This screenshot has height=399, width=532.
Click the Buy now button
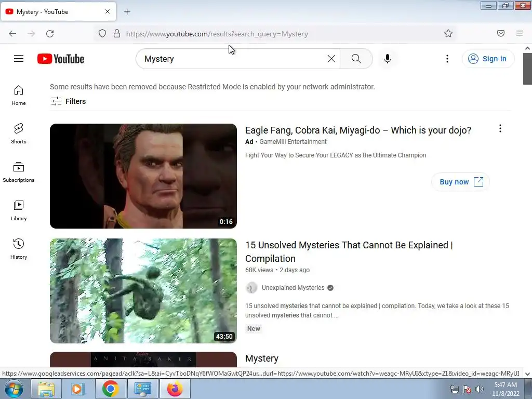point(460,182)
